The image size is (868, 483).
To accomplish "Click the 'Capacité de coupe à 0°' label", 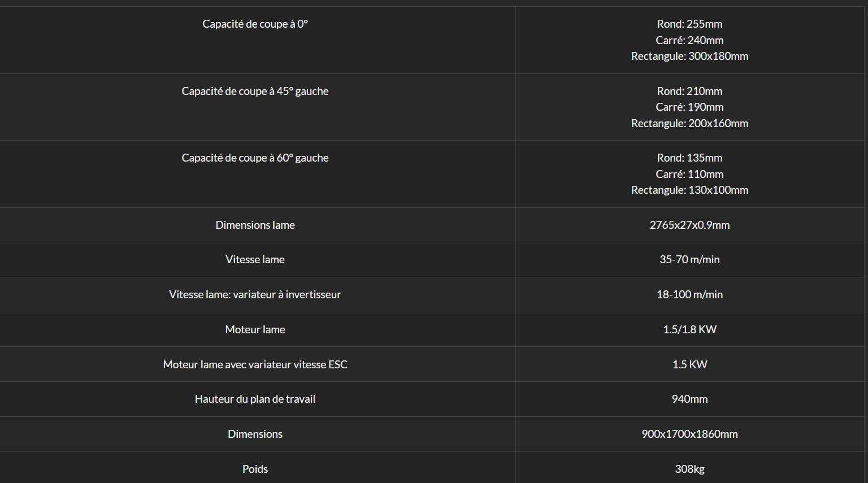I will click(255, 24).
